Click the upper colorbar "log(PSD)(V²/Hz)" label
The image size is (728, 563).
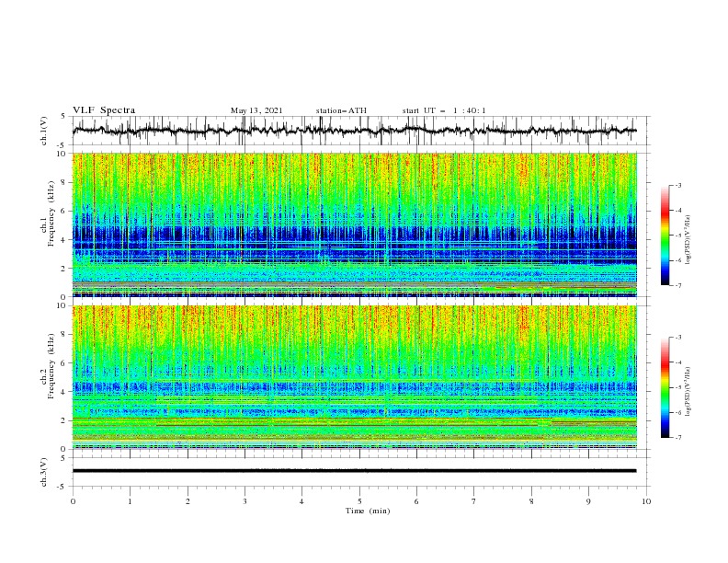688,240
